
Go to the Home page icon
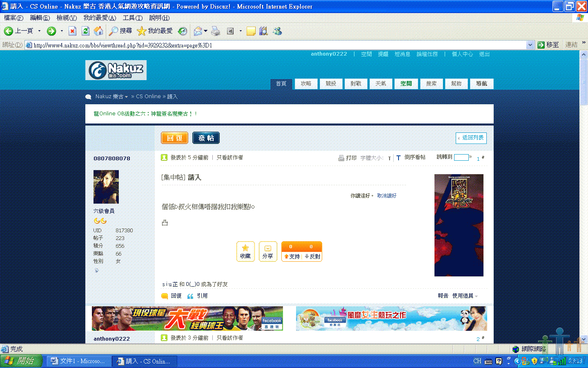click(98, 31)
